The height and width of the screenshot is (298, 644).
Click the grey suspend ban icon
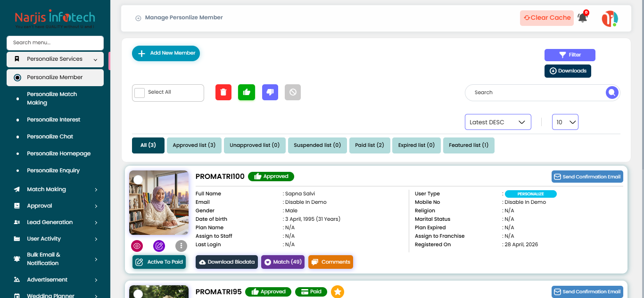coord(293,92)
